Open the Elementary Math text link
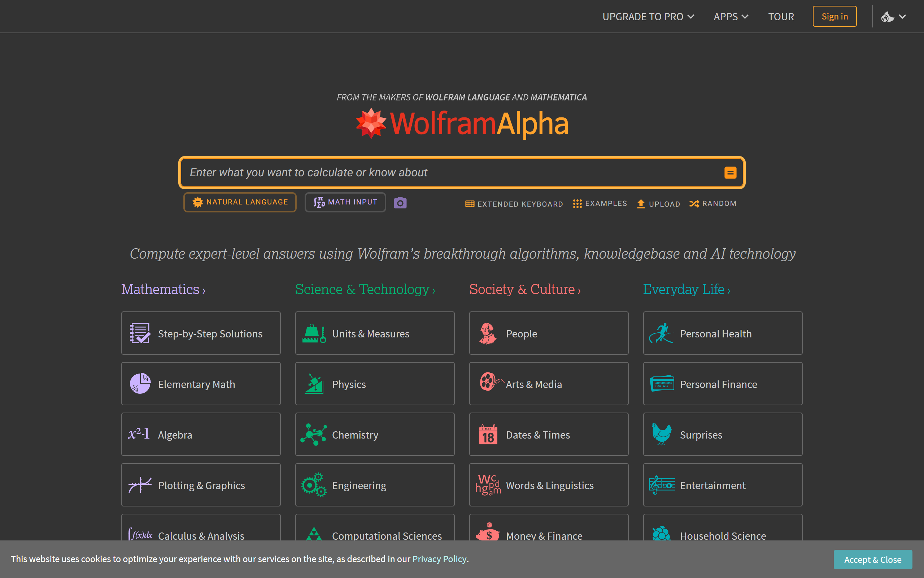Image resolution: width=924 pixels, height=578 pixels. coord(197,384)
